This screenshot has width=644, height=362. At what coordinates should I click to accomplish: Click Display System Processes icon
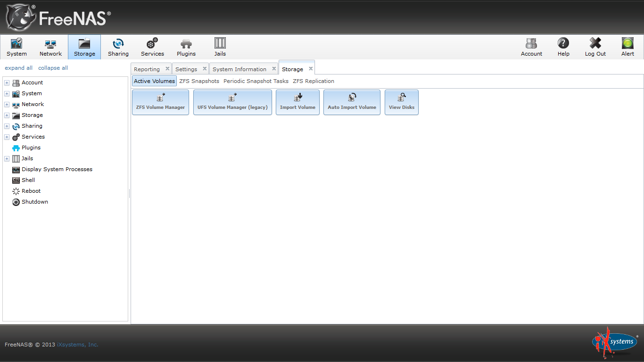(x=16, y=170)
